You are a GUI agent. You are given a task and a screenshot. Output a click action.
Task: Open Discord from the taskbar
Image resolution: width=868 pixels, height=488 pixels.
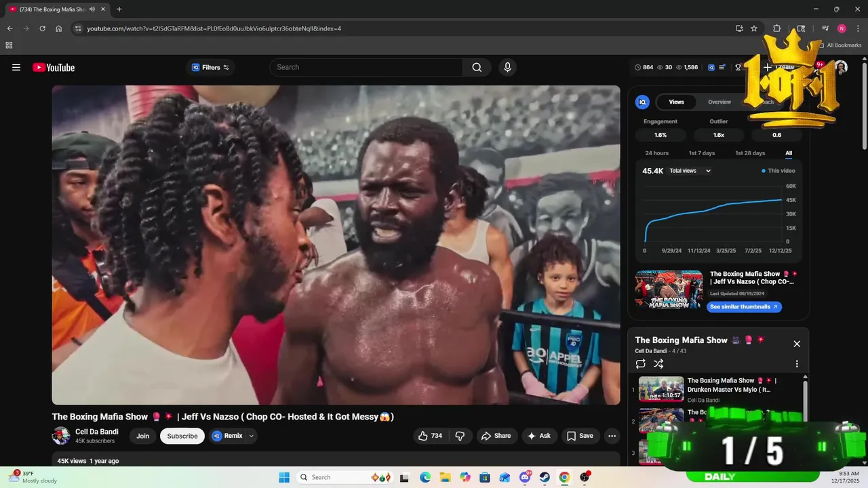pyautogui.click(x=525, y=477)
